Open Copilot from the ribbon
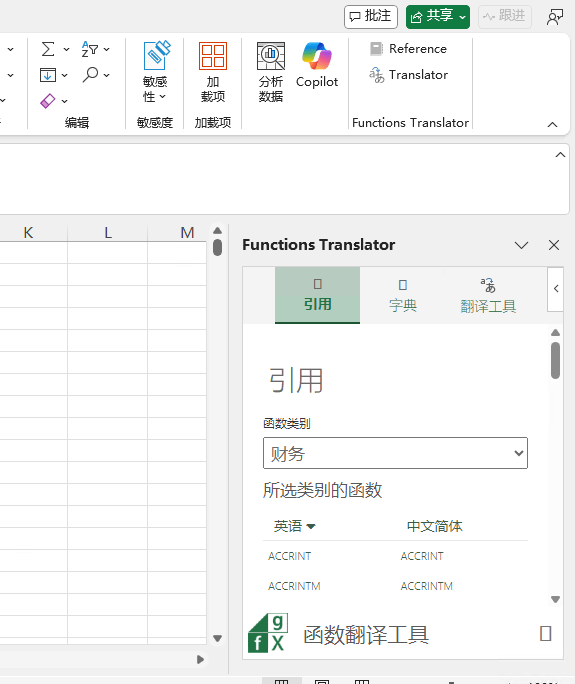Viewport: 575px width, 684px height. [x=317, y=65]
